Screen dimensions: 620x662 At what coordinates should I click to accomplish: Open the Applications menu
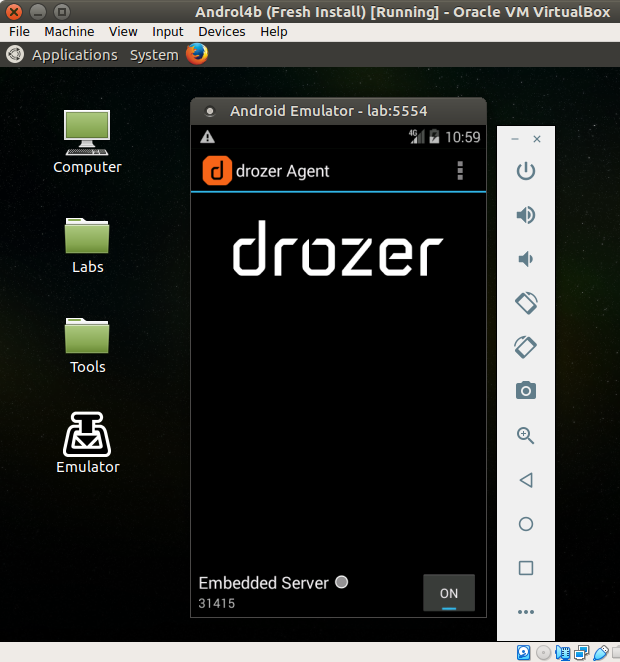tap(74, 55)
